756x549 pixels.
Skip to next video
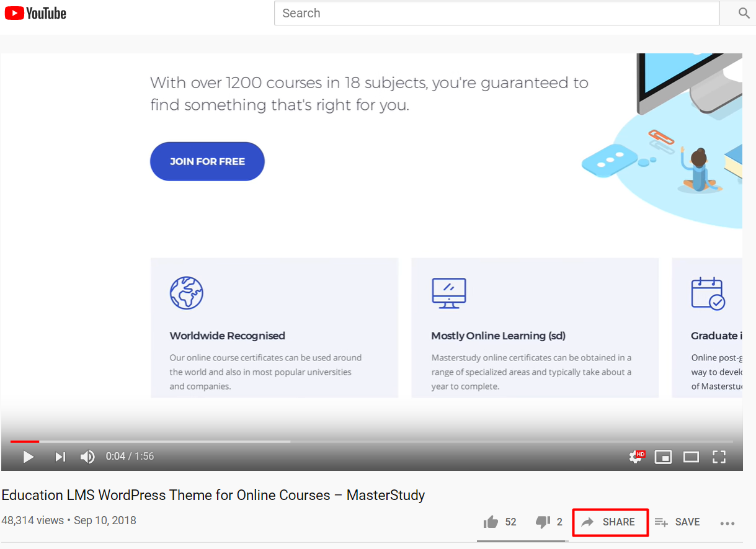(x=60, y=457)
